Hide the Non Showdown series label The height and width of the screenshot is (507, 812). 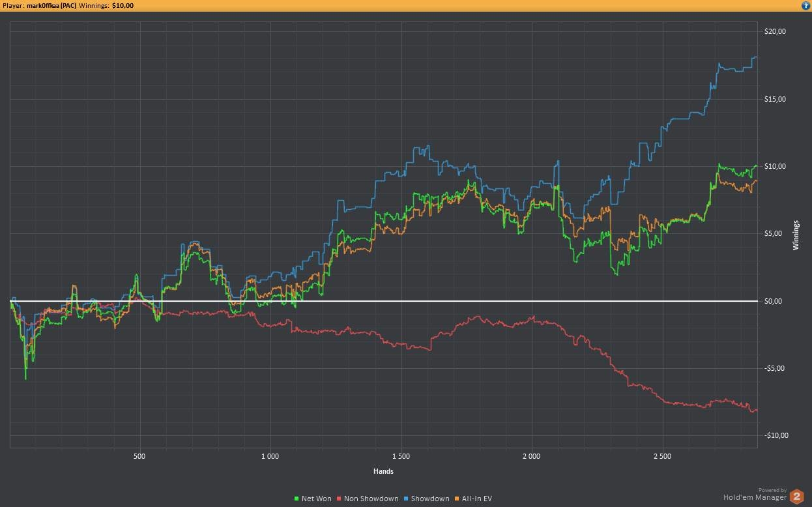(371, 499)
